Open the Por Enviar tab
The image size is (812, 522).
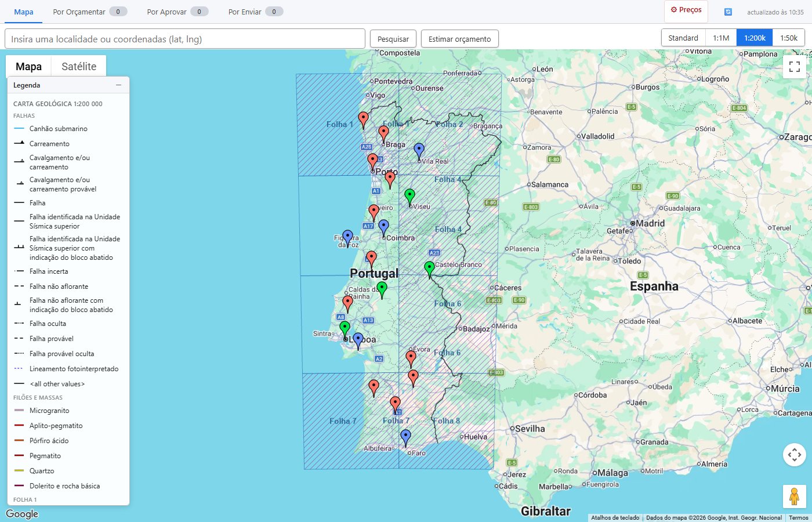(256, 12)
